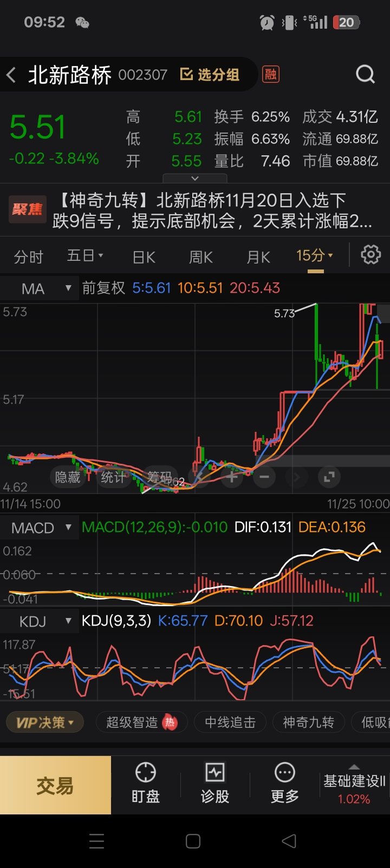This screenshot has height=868, width=390.
Task: Open 诊股 stock diagnosis icon
Action: click(x=215, y=783)
